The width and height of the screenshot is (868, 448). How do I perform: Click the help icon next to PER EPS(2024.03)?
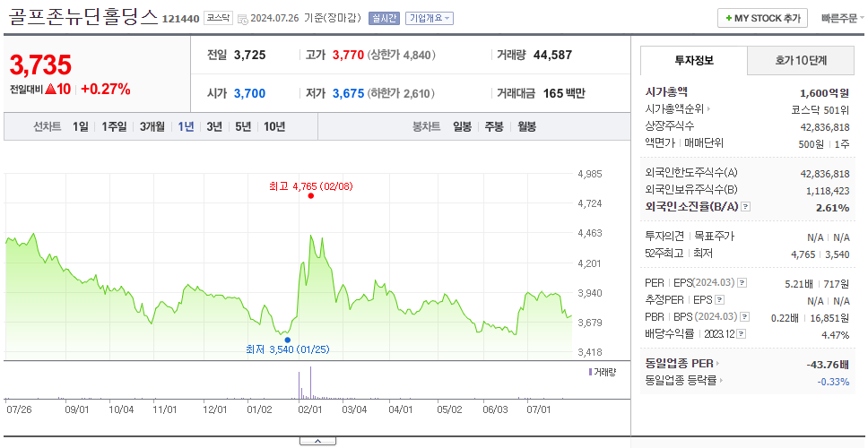[x=742, y=283]
